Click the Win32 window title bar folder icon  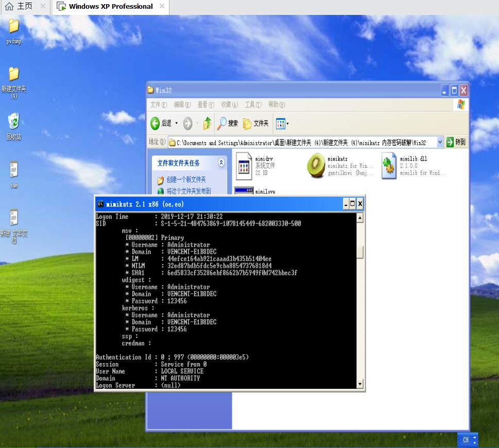point(150,90)
